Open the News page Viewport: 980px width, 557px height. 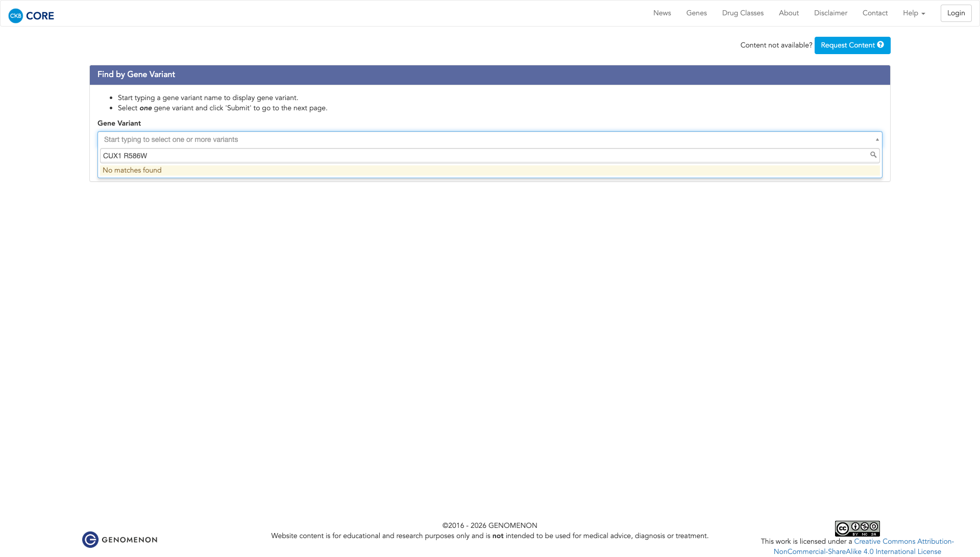[662, 13]
